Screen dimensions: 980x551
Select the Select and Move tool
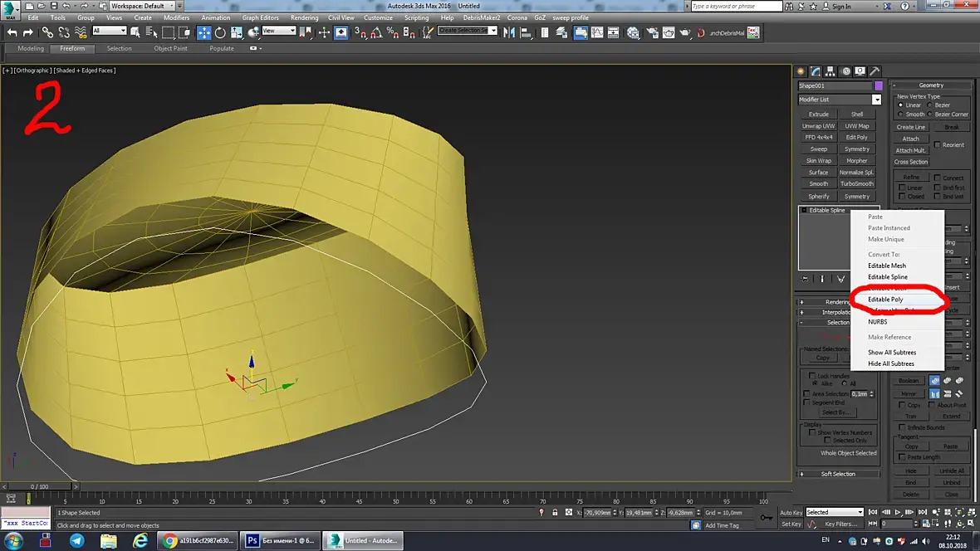coord(203,32)
